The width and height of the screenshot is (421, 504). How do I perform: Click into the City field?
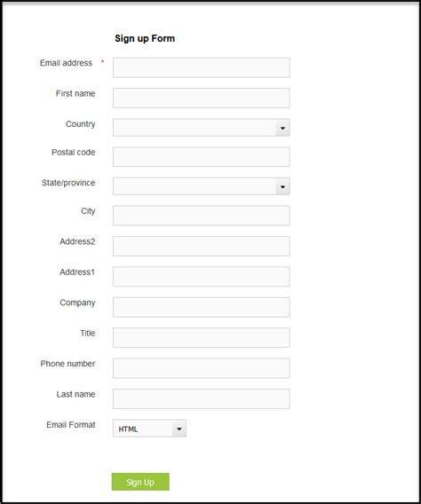click(201, 216)
